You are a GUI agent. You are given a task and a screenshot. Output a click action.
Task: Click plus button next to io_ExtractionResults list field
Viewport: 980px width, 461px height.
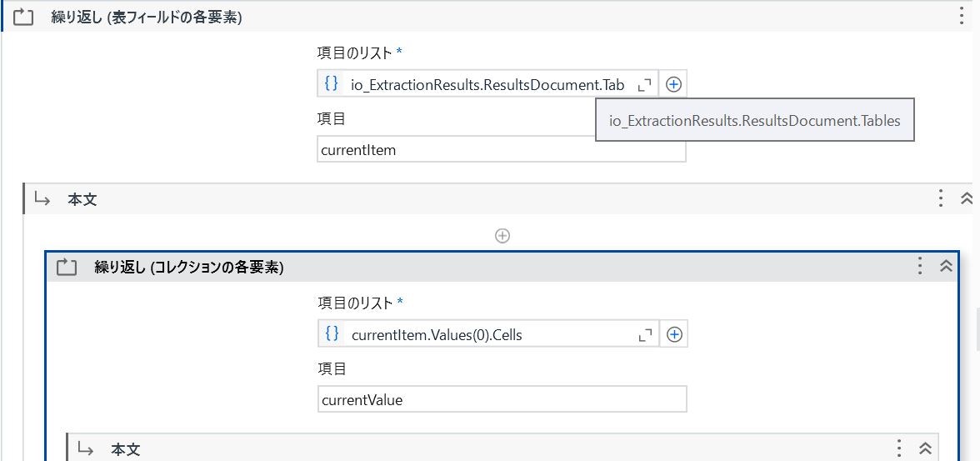673,84
